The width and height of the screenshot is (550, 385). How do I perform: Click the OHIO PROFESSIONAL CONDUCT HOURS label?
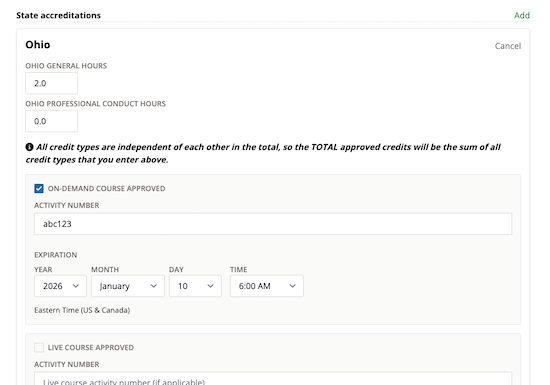point(95,104)
